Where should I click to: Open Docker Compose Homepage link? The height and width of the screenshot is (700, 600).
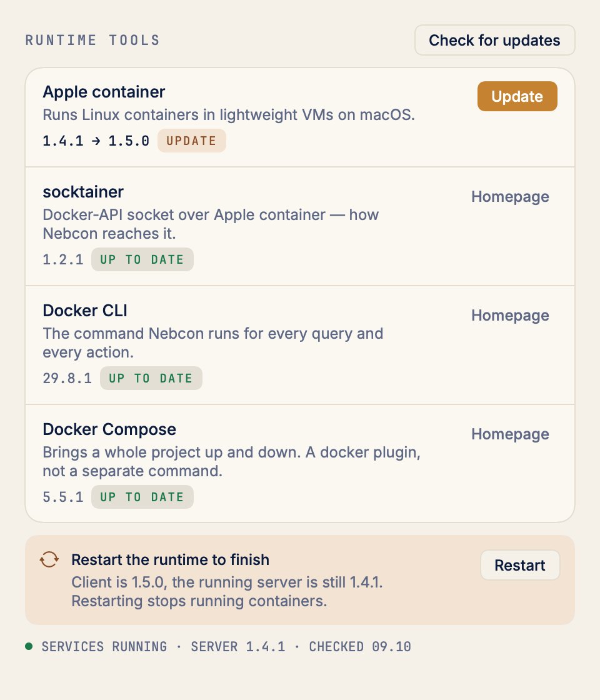click(510, 434)
